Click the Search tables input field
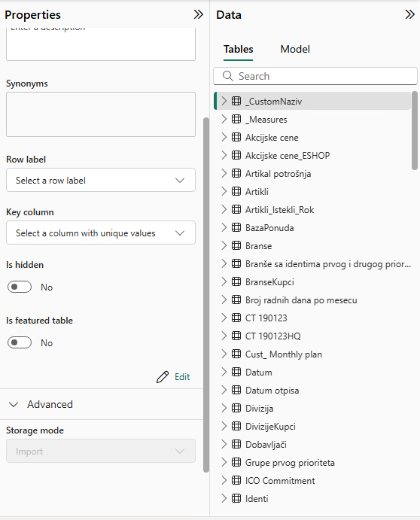The height and width of the screenshot is (520, 420). (315, 76)
